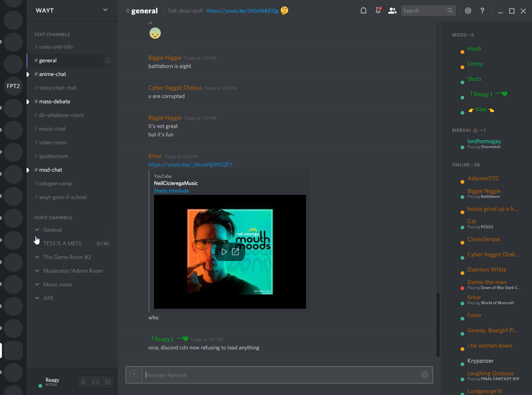Open User Settings gear icon
The image size is (532, 395).
(x=108, y=382)
